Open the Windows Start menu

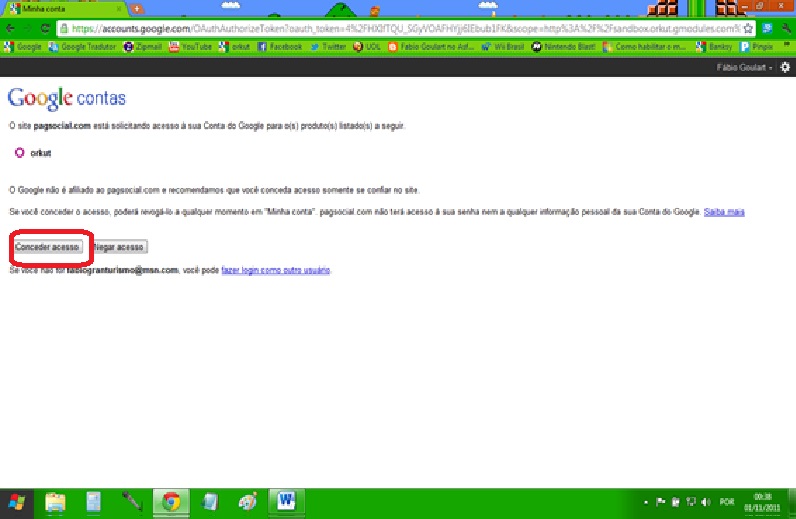[18, 501]
